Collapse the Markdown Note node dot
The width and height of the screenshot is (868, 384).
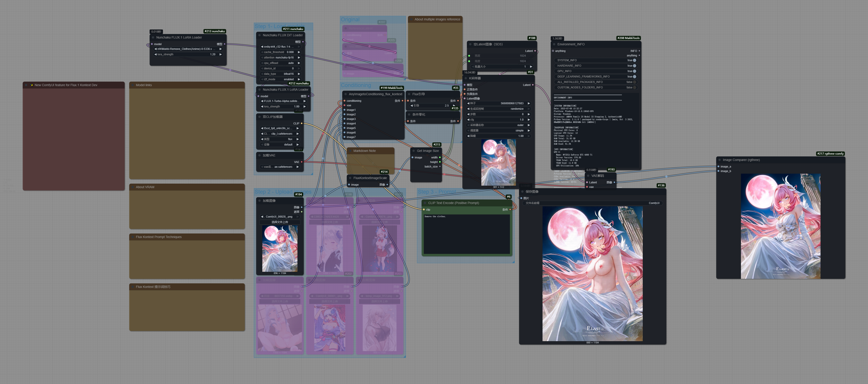pos(350,151)
